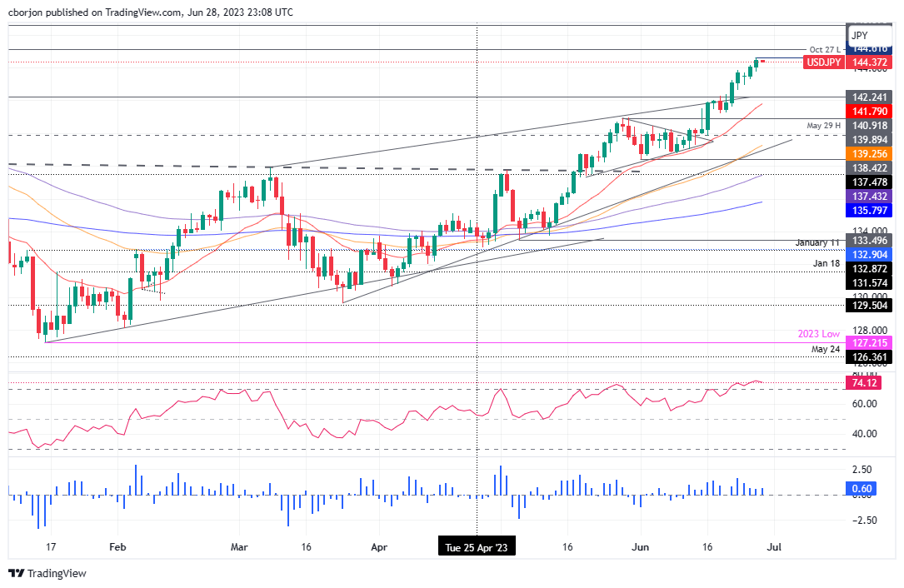The image size is (904, 588).
Task: Click the blue 144.616 price level tag
Action: [869, 48]
